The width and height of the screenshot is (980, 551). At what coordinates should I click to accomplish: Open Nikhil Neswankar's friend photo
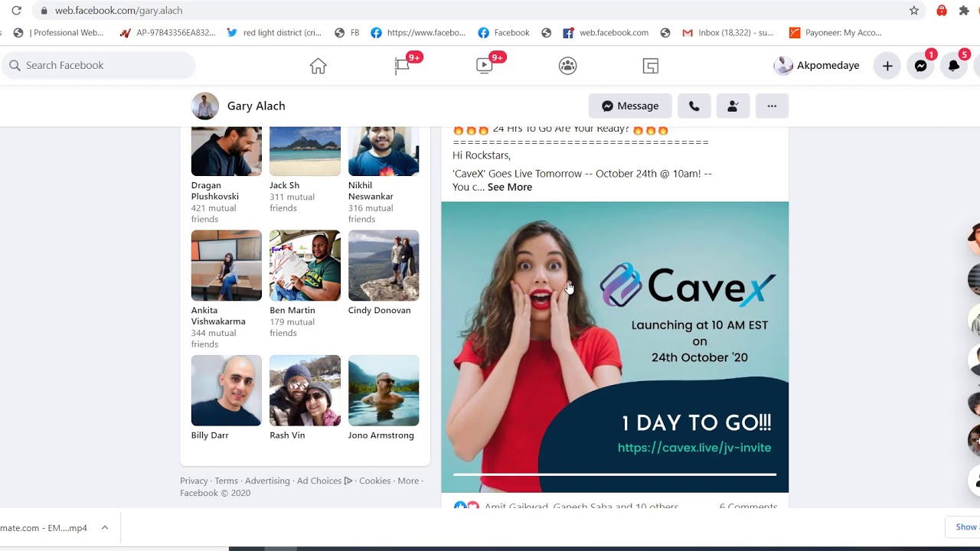384,152
